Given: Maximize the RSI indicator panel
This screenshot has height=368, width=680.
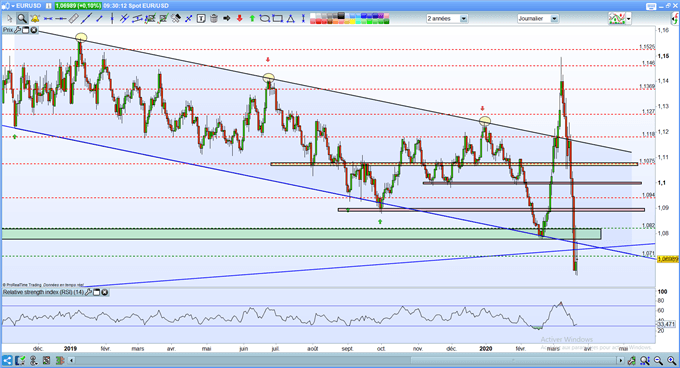Looking at the screenshot, I should [96, 292].
